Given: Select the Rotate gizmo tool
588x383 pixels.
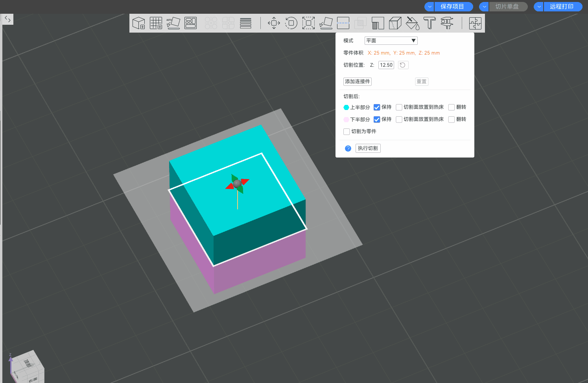Looking at the screenshot, I should [x=291, y=23].
